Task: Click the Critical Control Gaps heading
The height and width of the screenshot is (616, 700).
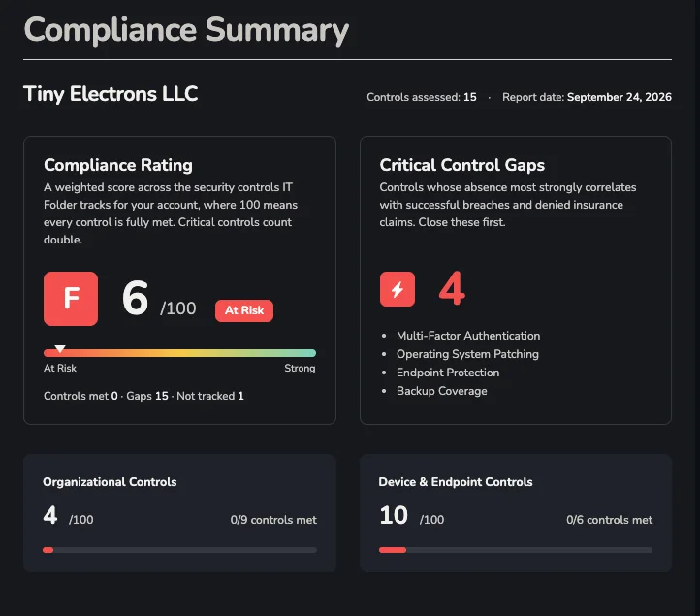Action: (x=462, y=165)
